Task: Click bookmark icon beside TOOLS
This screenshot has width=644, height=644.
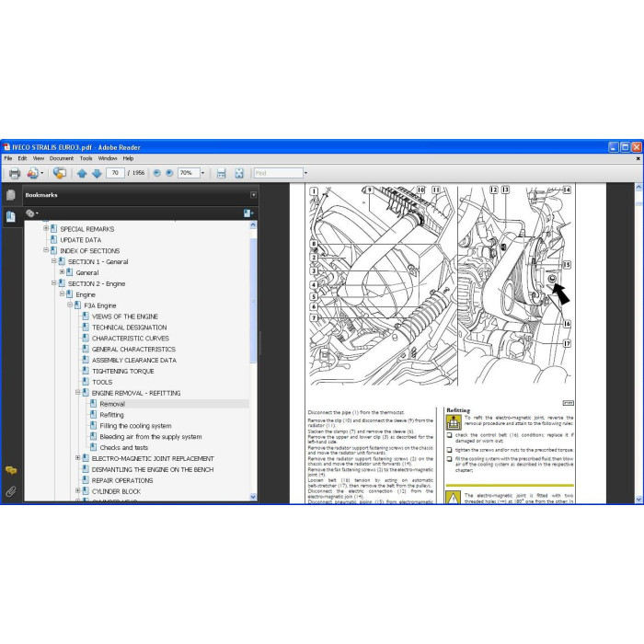Action: pyautogui.click(x=86, y=382)
